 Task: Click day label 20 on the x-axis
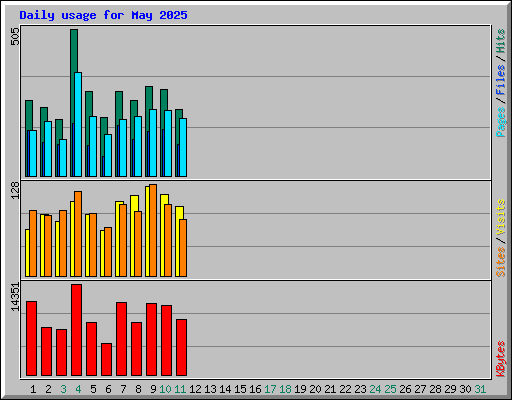315,389
